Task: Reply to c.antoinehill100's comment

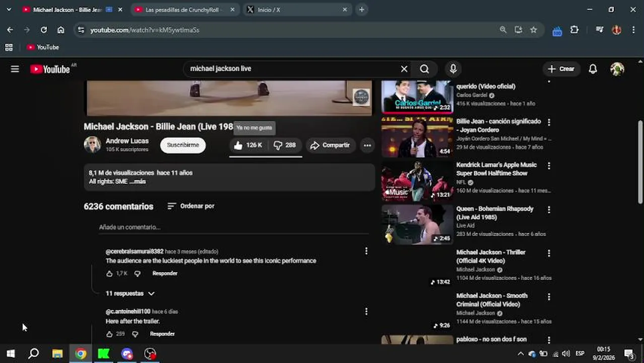Action: pos(162,334)
